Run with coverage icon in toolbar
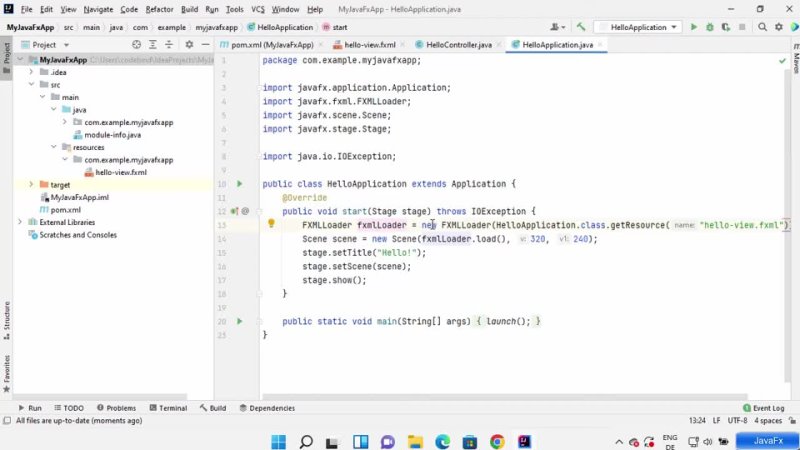 point(726,27)
